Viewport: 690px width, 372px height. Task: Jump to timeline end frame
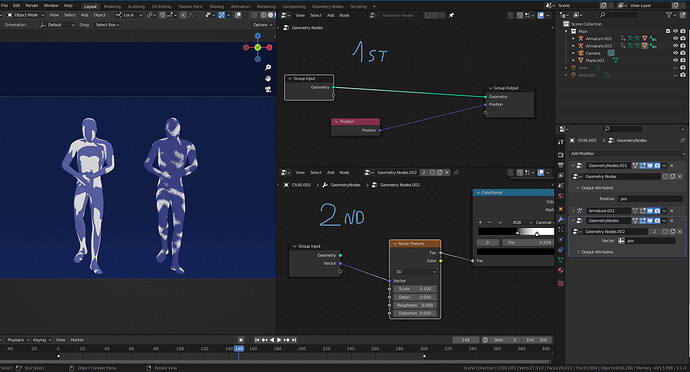tap(294, 340)
